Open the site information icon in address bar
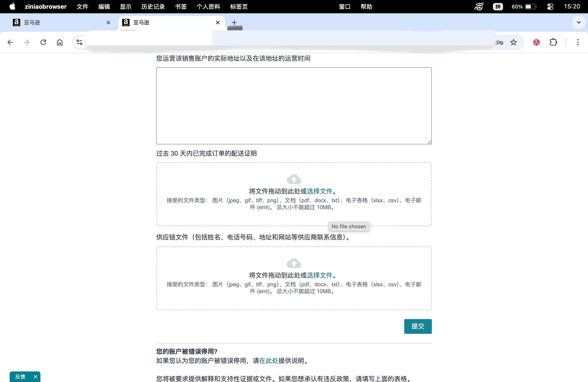 [x=79, y=42]
